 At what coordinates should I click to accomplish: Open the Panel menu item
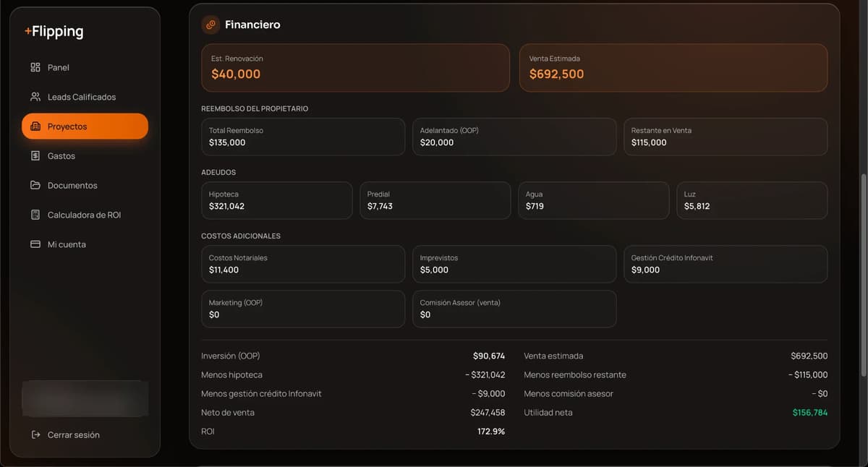click(85, 67)
